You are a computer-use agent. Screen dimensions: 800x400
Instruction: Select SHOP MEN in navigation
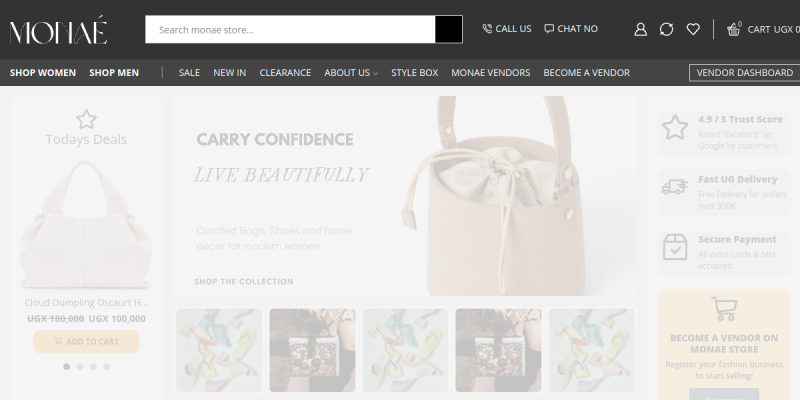pyautogui.click(x=114, y=72)
